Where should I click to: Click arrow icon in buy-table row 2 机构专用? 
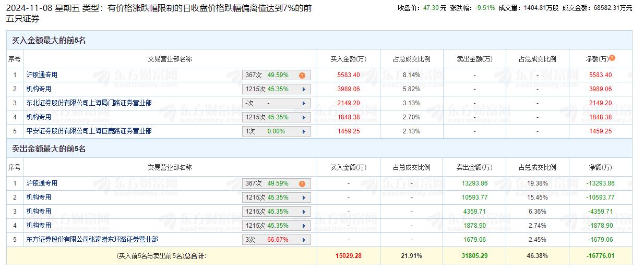tap(304, 89)
